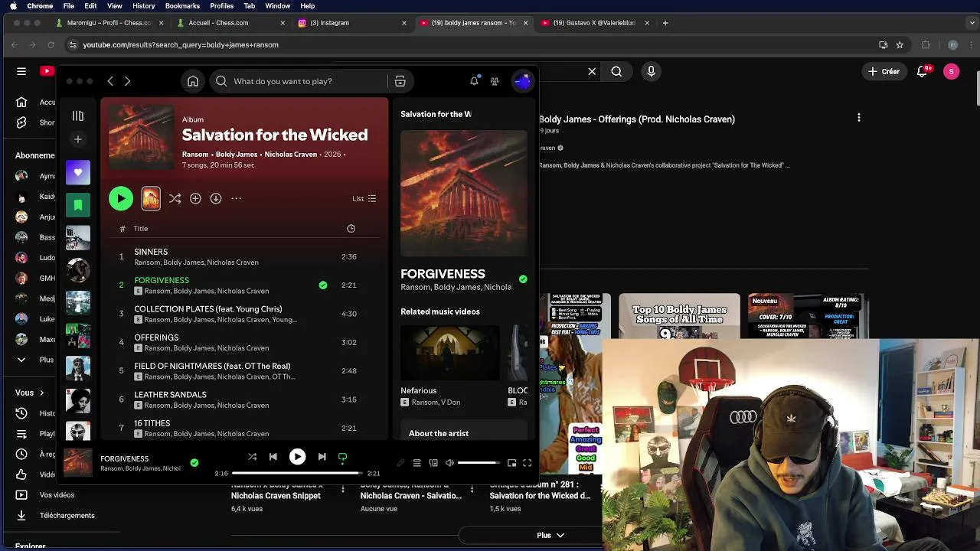
Task: Toggle repeat in bottom player
Action: 342,457
